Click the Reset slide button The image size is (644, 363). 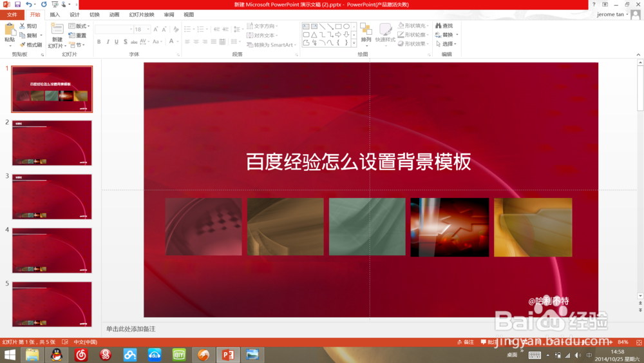coord(78,35)
